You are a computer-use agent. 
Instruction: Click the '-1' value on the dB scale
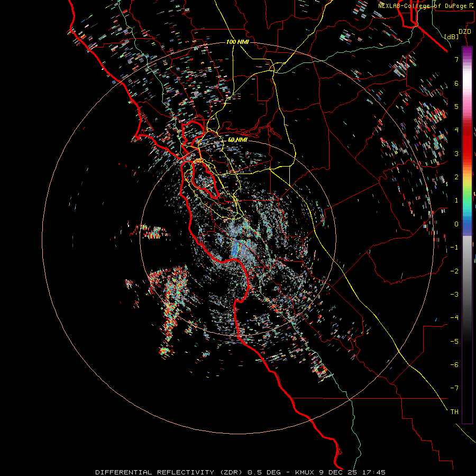pos(454,248)
